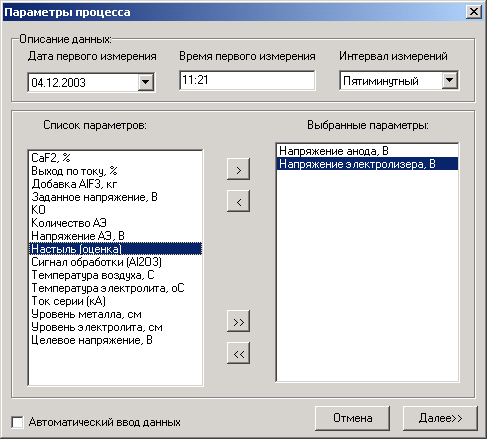Click the Отмена button
This screenshot has height=439, width=487.
353,418
